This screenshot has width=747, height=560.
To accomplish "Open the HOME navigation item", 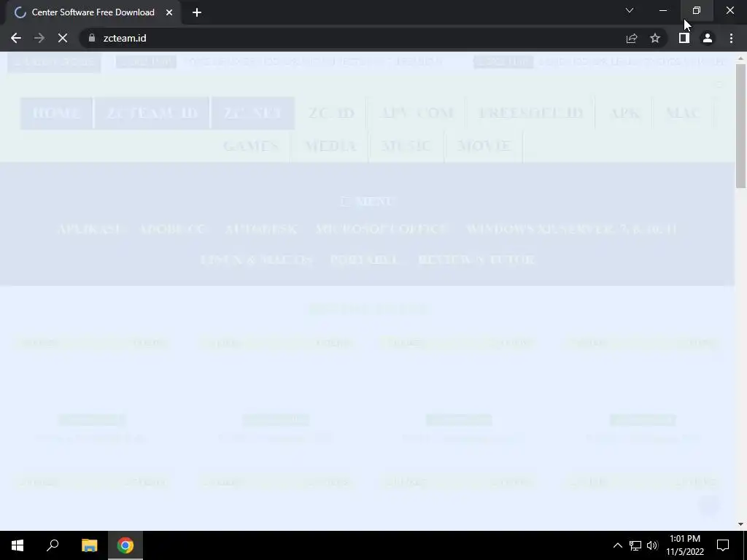I will coord(56,113).
